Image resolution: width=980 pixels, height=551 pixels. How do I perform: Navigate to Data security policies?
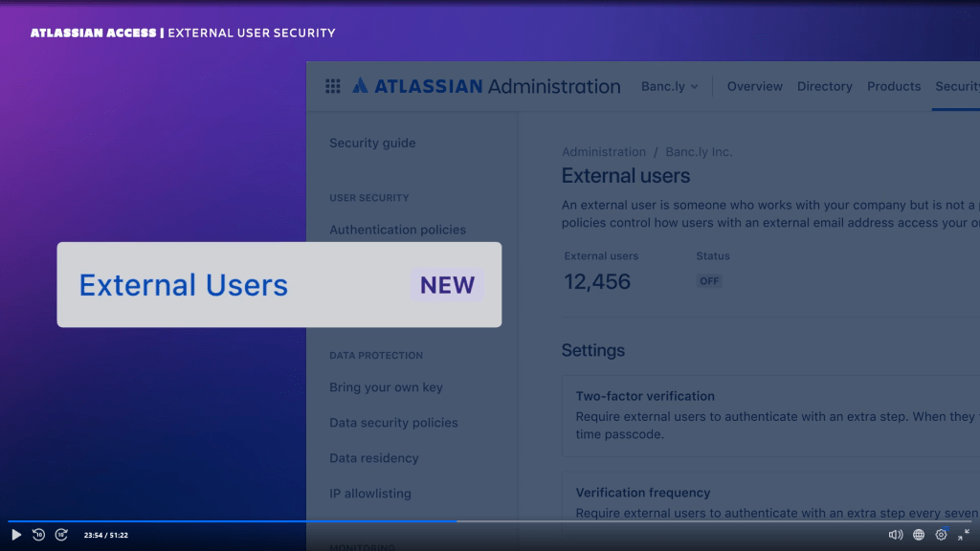click(x=393, y=423)
